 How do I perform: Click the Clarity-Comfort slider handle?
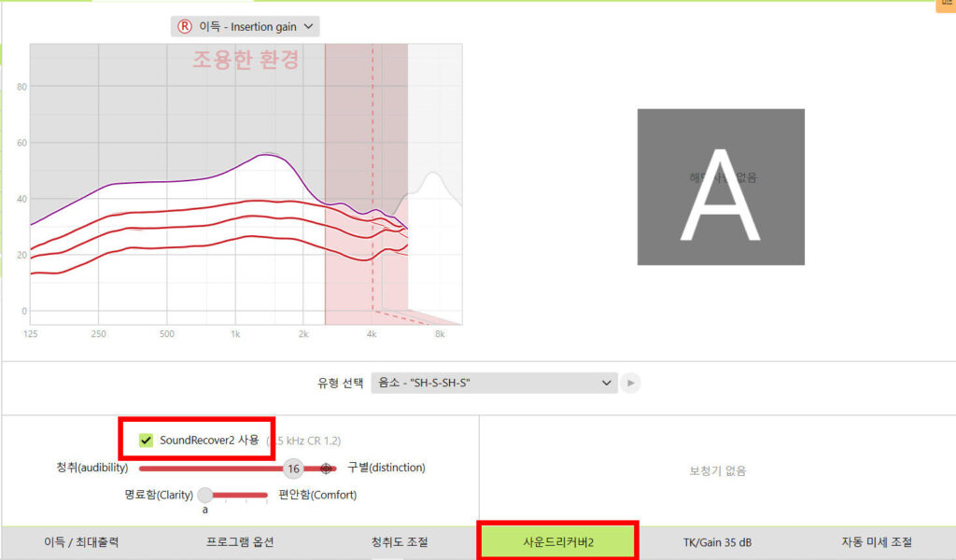point(205,495)
